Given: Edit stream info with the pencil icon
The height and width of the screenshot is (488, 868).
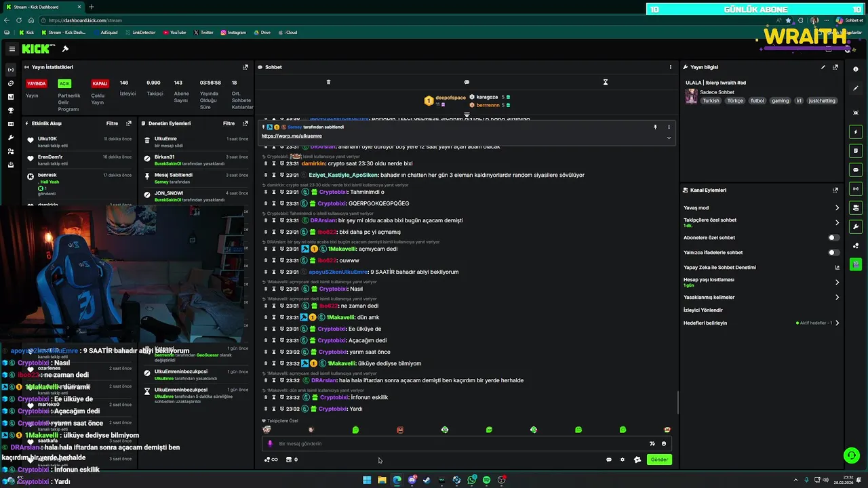Looking at the screenshot, I should [823, 67].
